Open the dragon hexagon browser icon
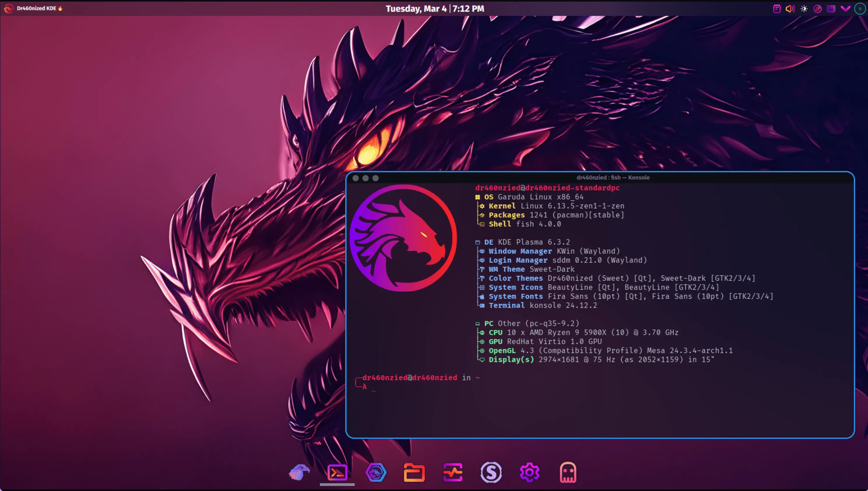 [x=375, y=472]
